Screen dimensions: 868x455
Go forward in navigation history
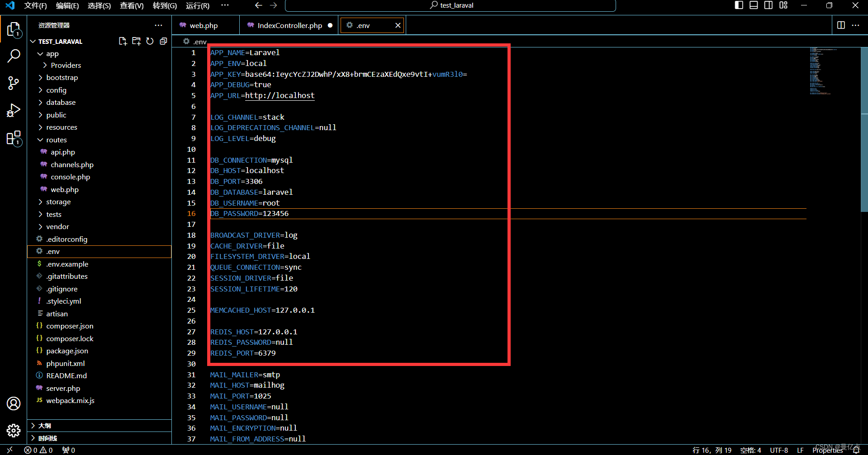(x=273, y=5)
